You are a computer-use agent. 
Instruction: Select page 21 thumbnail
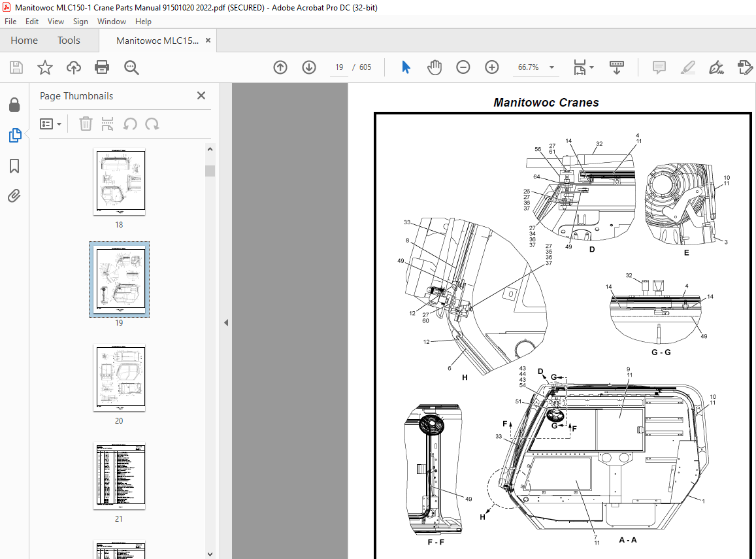120,476
